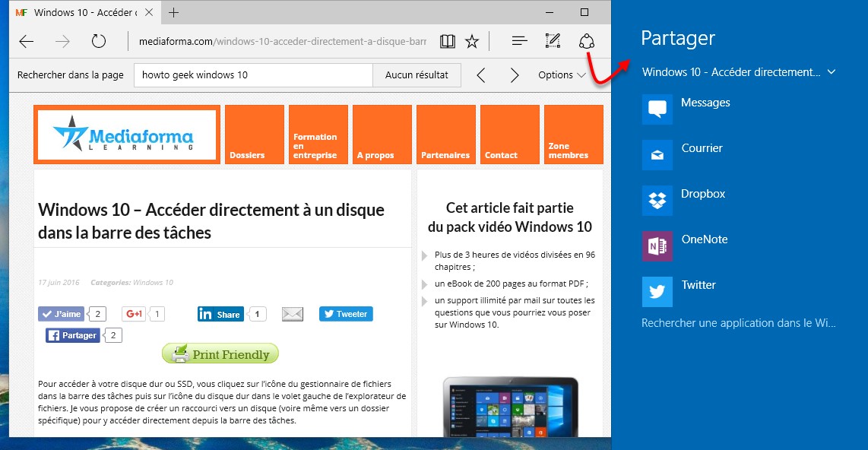Jump to previous search result arrow
Viewport: 868px width, 450px height.
480,75
